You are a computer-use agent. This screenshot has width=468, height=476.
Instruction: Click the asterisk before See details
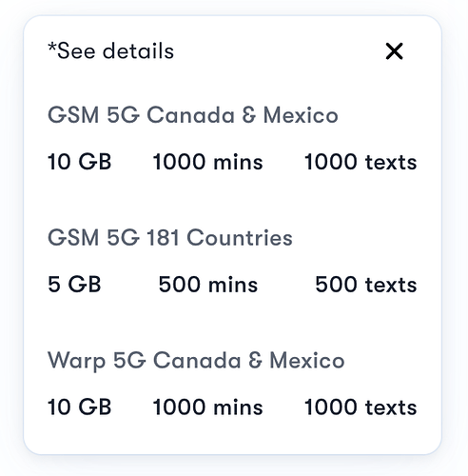pyautogui.click(x=52, y=48)
